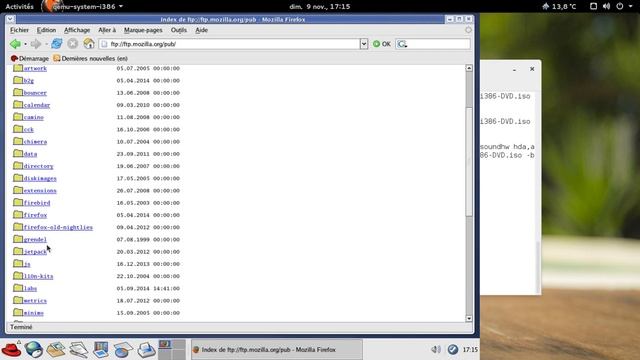Click the folder icon beside js

coord(18,263)
